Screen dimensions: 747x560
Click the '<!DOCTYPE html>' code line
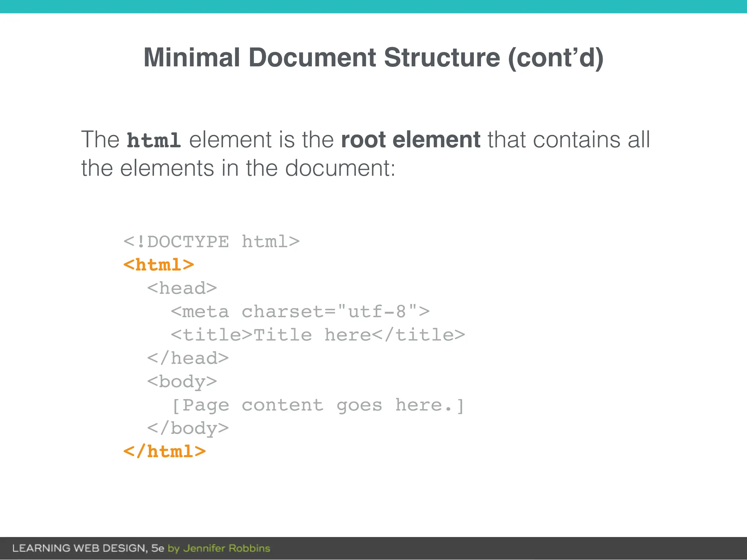(212, 242)
